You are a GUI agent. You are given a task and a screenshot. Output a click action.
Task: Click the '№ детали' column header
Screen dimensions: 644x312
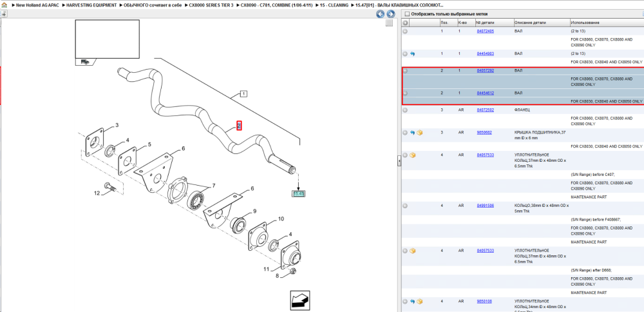494,23
